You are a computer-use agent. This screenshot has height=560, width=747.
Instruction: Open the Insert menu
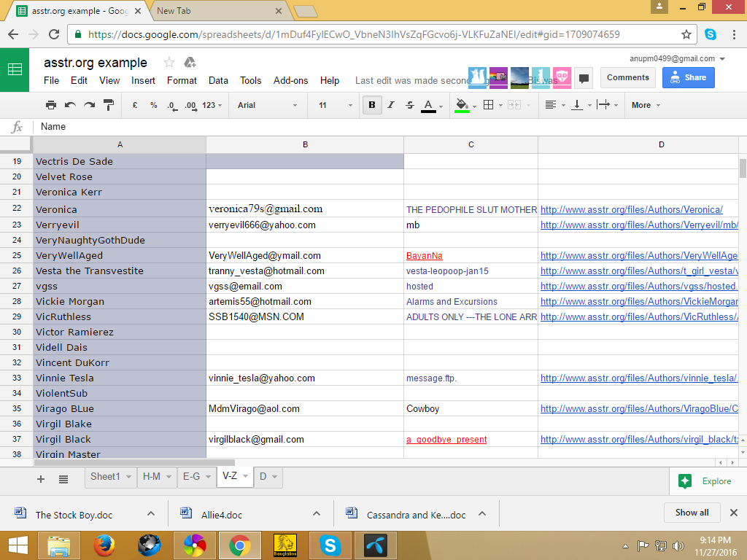pyautogui.click(x=143, y=80)
